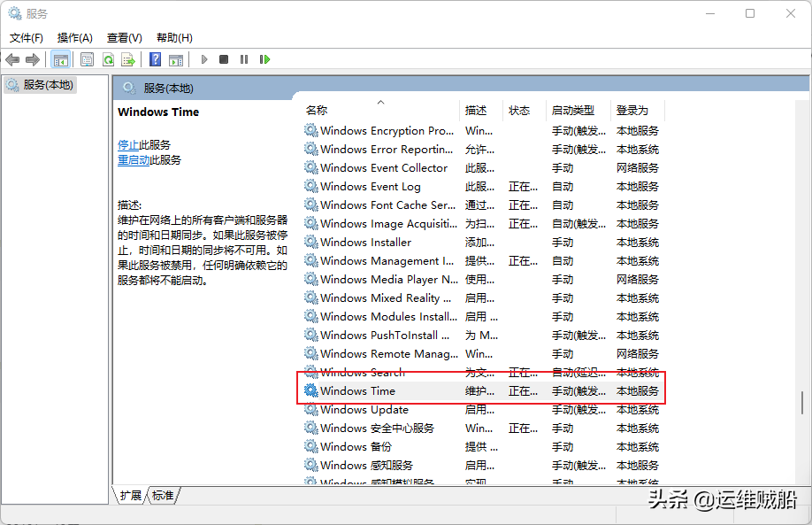Click the 网络服务 login of Windows Event Collector
The height and width of the screenshot is (525, 812).
pyautogui.click(x=638, y=168)
